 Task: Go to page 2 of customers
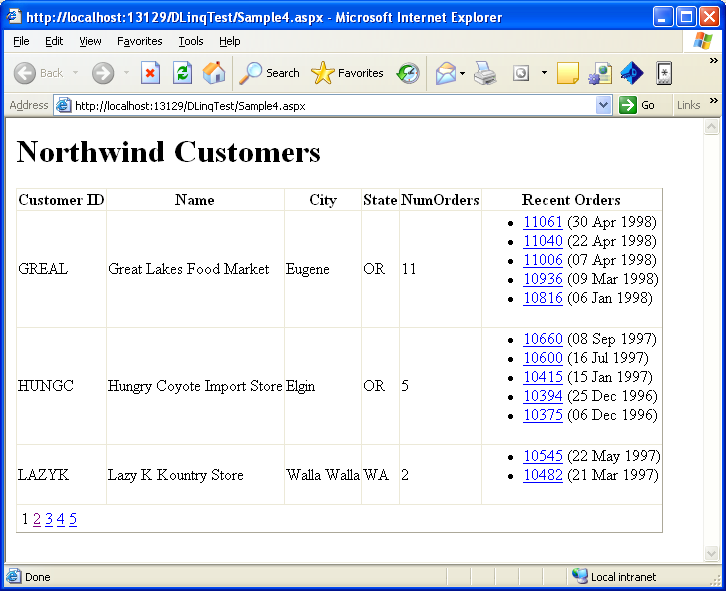pyautogui.click(x=37, y=519)
